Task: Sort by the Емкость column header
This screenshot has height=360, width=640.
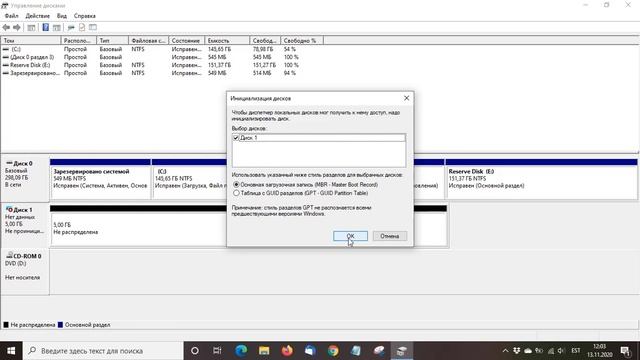Action: click(227, 40)
